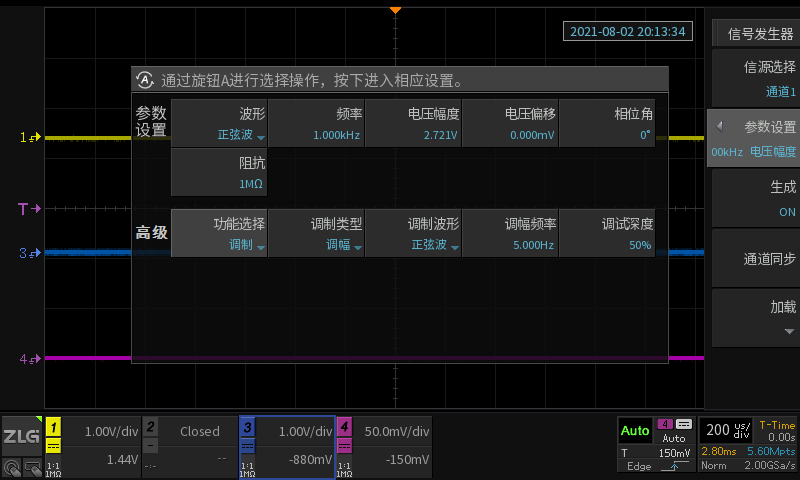Image resolution: width=800 pixels, height=480 pixels.
Task: Toggle the green Auto trigger mode indicator
Action: tap(635, 431)
